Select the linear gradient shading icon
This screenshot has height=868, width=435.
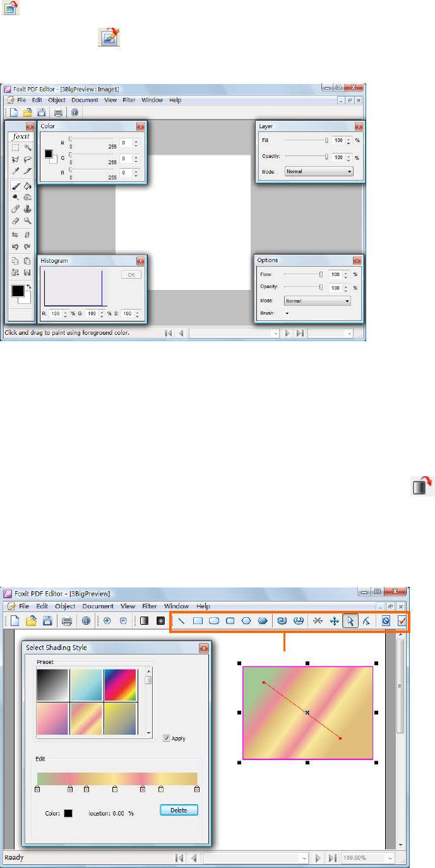pos(145,620)
